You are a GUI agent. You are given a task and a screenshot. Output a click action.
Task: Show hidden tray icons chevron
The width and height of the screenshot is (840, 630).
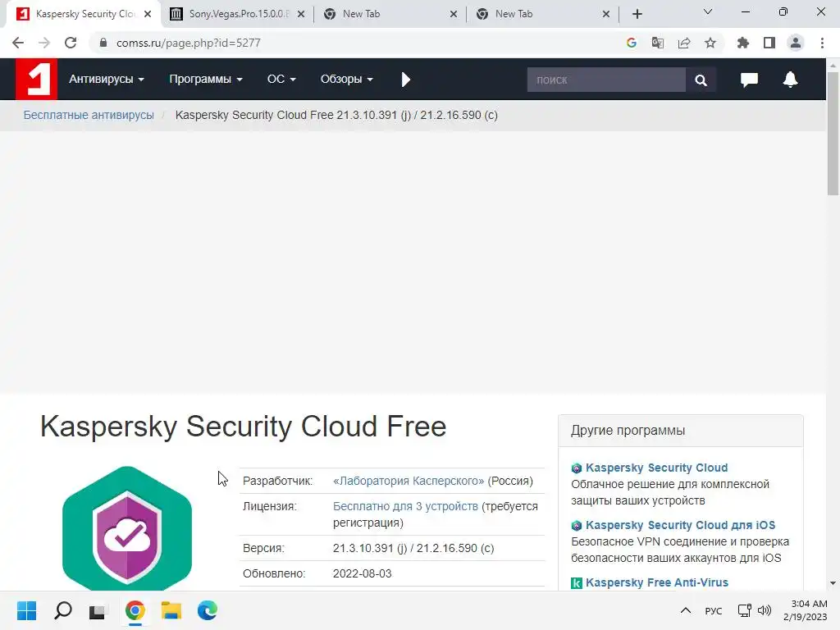685,610
